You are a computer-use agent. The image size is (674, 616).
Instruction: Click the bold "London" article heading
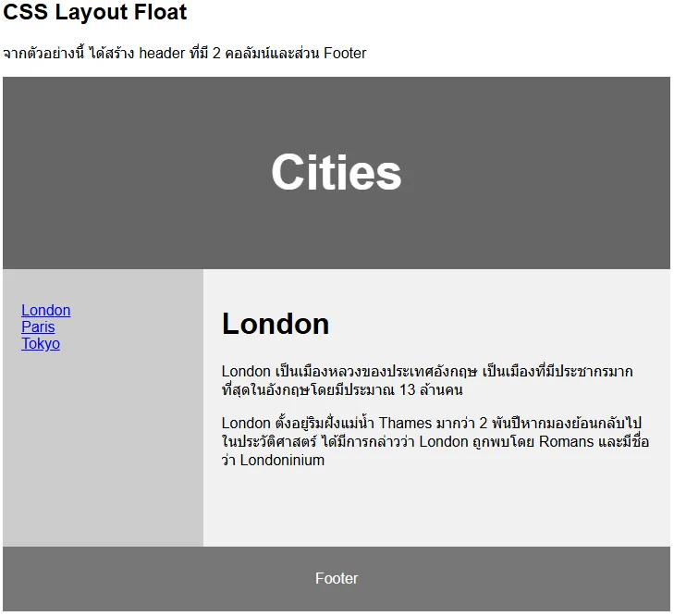coord(276,324)
